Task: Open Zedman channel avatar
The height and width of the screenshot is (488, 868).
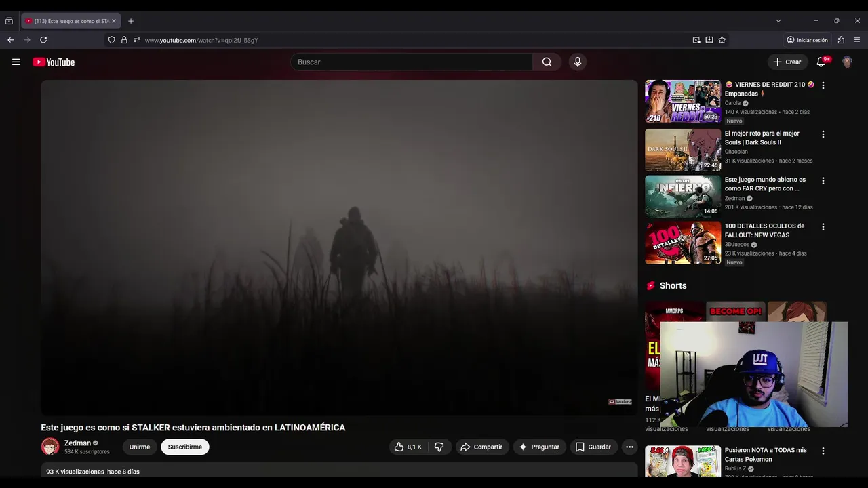Action: (x=50, y=447)
